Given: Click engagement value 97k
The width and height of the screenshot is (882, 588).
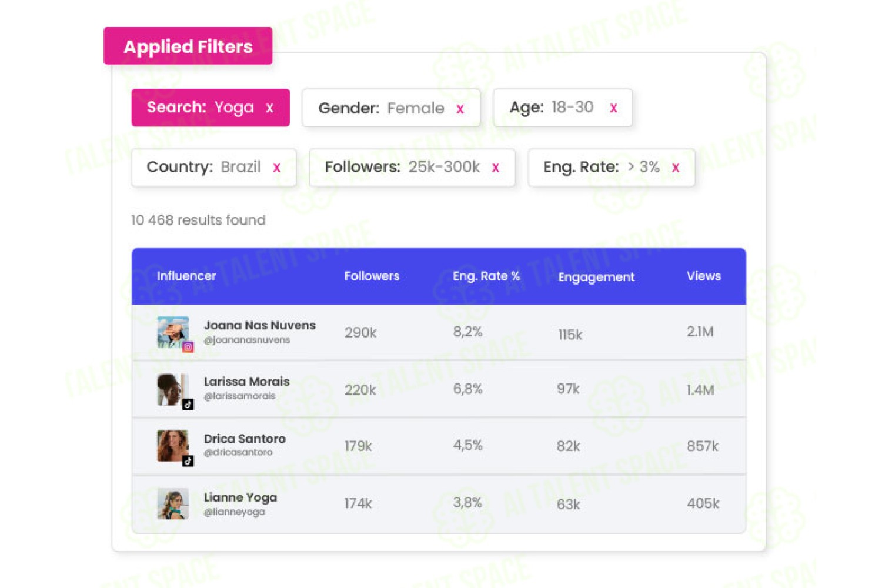Looking at the screenshot, I should point(568,389).
